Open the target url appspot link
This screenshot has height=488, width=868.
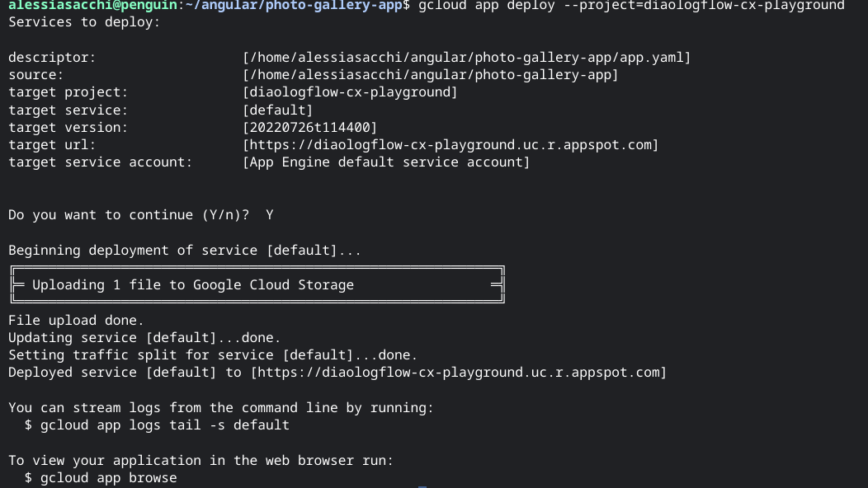point(451,145)
